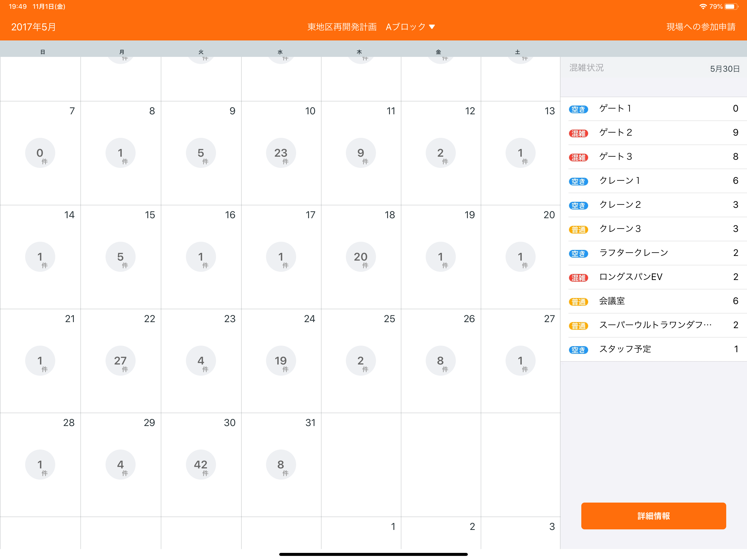Tap the 空き badge for ゲート１

coord(579,109)
